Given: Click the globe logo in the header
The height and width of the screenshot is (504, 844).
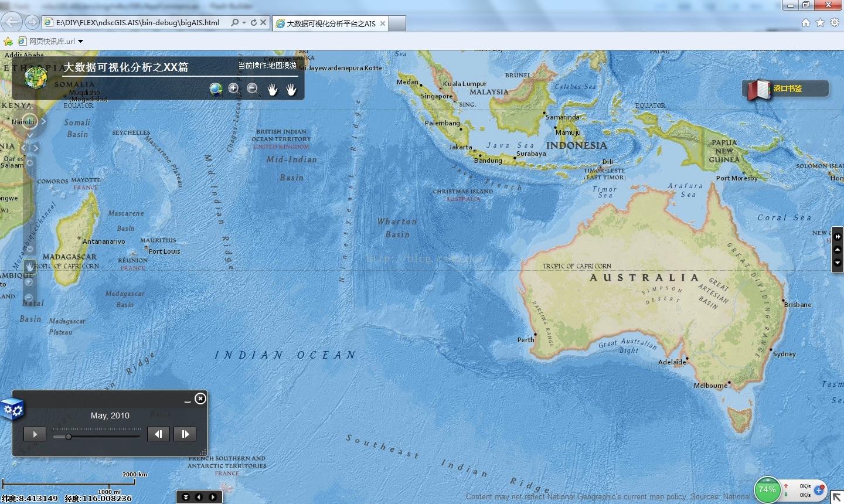Looking at the screenshot, I should pos(36,77).
